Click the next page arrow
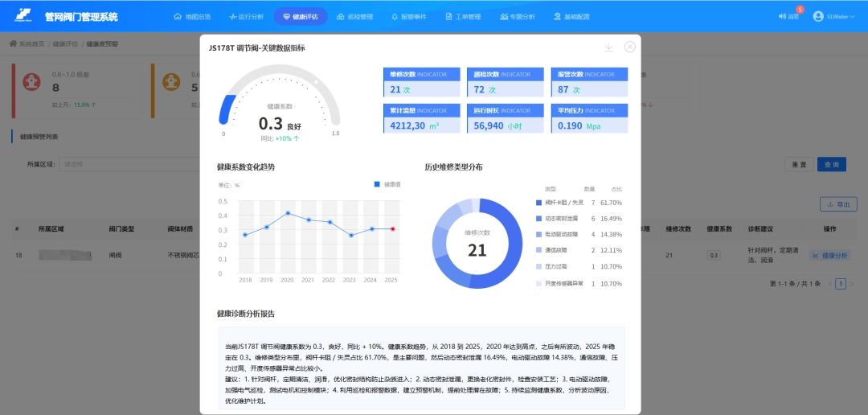Image resolution: width=868 pixels, height=415 pixels. 851,284
